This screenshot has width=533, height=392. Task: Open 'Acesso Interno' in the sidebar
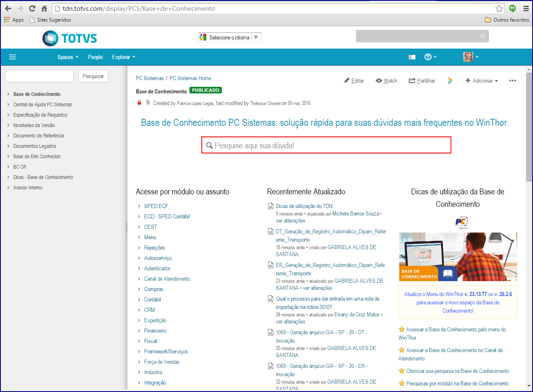pos(28,188)
